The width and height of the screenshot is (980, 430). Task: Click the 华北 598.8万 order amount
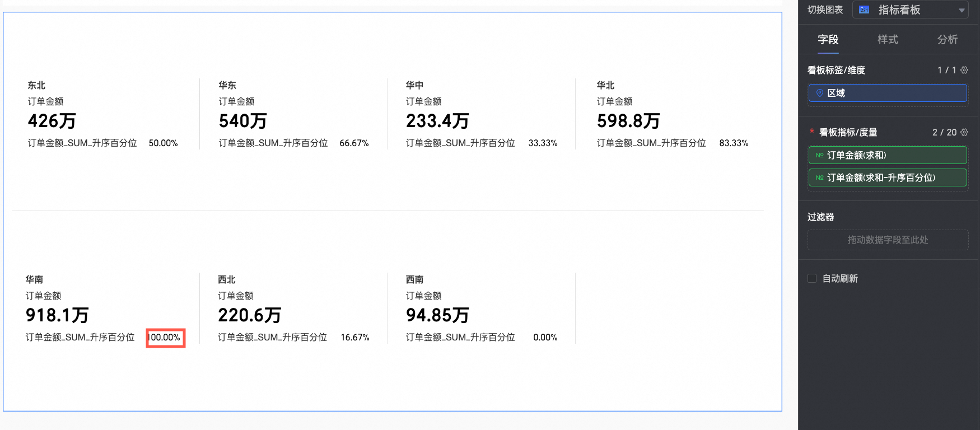pyautogui.click(x=628, y=121)
